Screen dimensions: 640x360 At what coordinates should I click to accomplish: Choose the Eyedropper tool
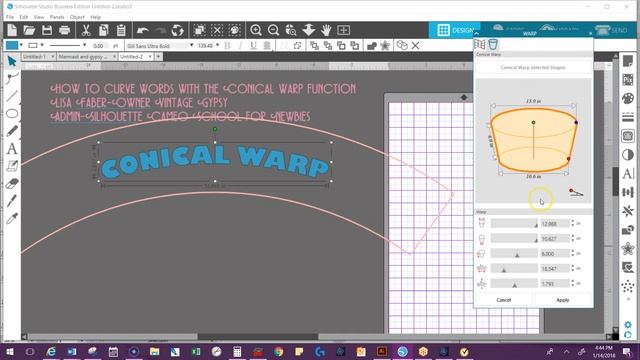[x=12, y=219]
